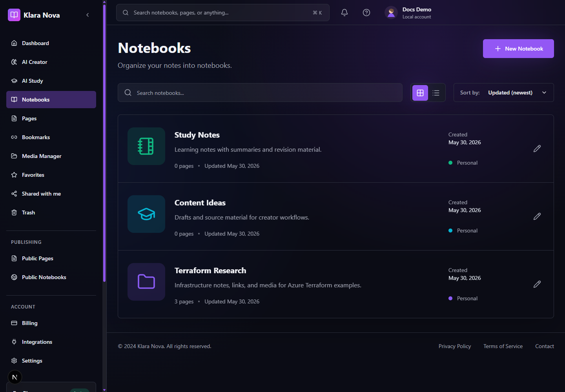Edit the Study Notes notebook
565x392 pixels.
pyautogui.click(x=537, y=149)
